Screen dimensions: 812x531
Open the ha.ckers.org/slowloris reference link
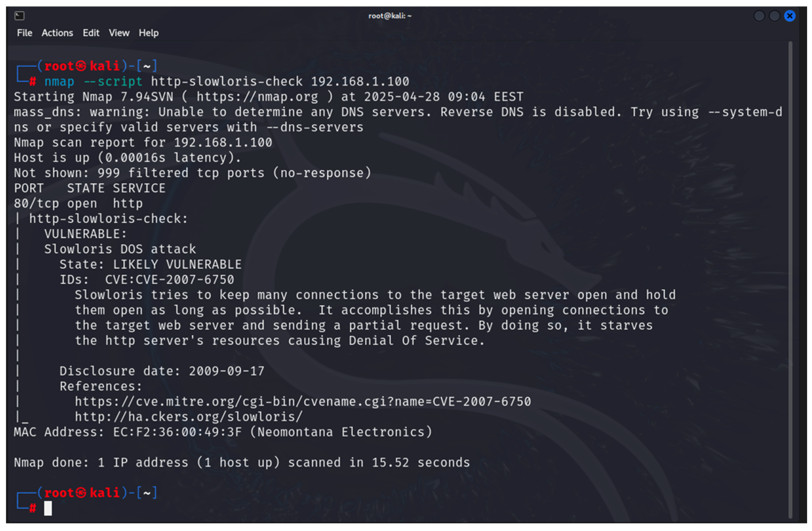tap(188, 417)
